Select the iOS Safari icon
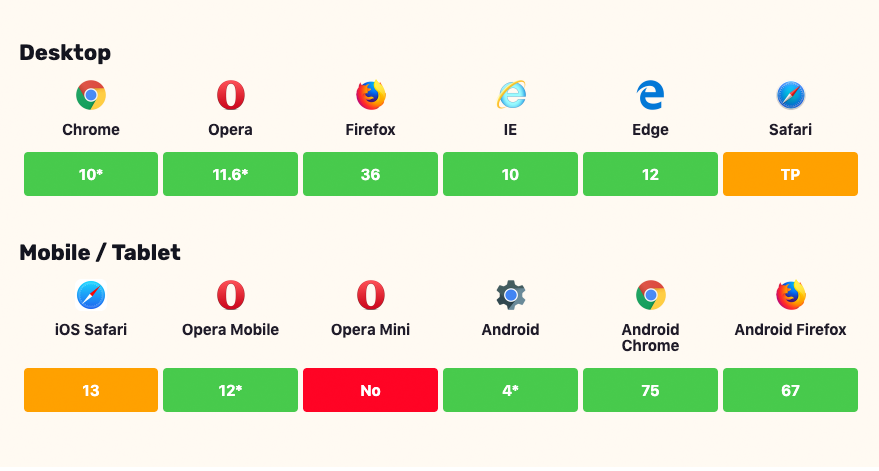The height and width of the screenshot is (471, 879). [91, 296]
